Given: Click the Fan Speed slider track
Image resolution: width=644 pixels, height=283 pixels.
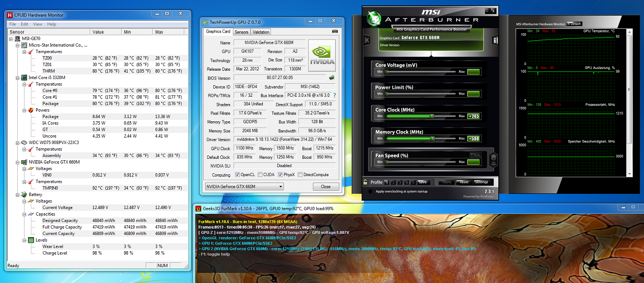Looking at the screenshot, I should tap(421, 162).
